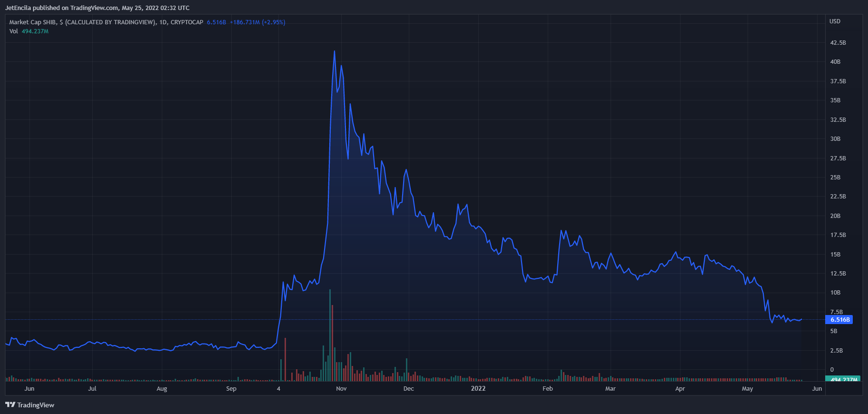868x414 pixels.
Task: Click the 15B price axis label
Action: pos(835,255)
